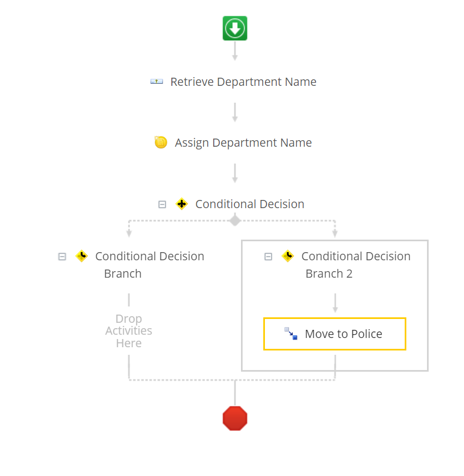The image size is (464, 476).
Task: Click the Retrieve Department Name activity icon
Action: coord(157,82)
